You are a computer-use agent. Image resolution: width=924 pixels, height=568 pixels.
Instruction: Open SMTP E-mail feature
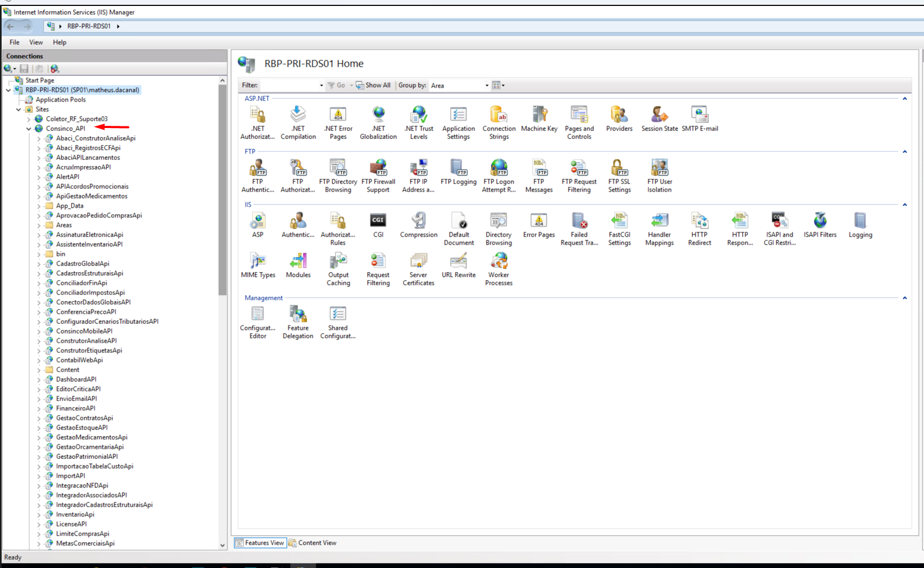click(700, 119)
